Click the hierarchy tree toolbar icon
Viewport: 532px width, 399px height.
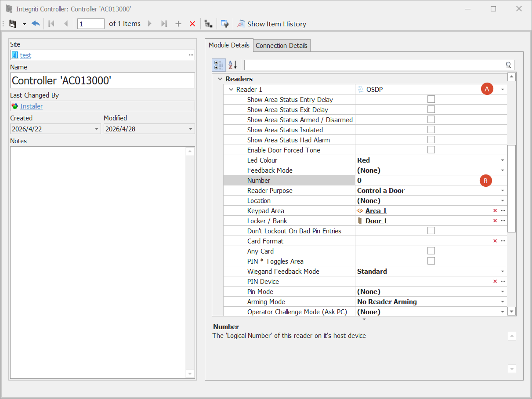[x=209, y=24]
